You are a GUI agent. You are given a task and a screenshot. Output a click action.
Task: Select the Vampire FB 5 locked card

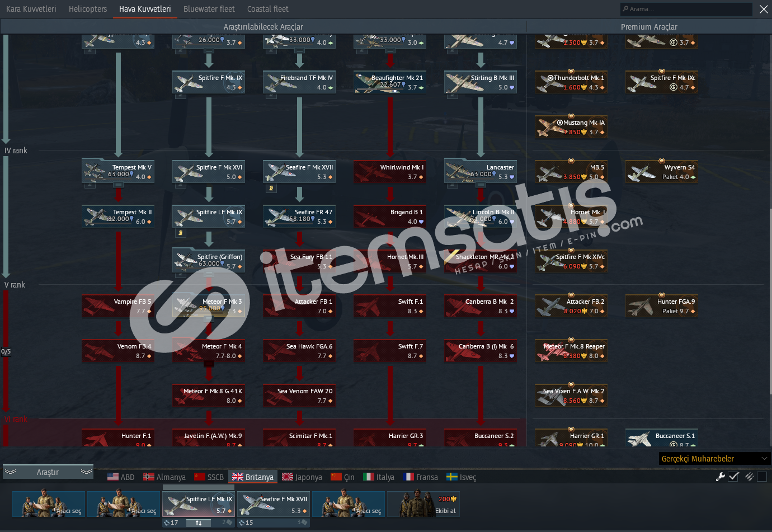click(118, 306)
